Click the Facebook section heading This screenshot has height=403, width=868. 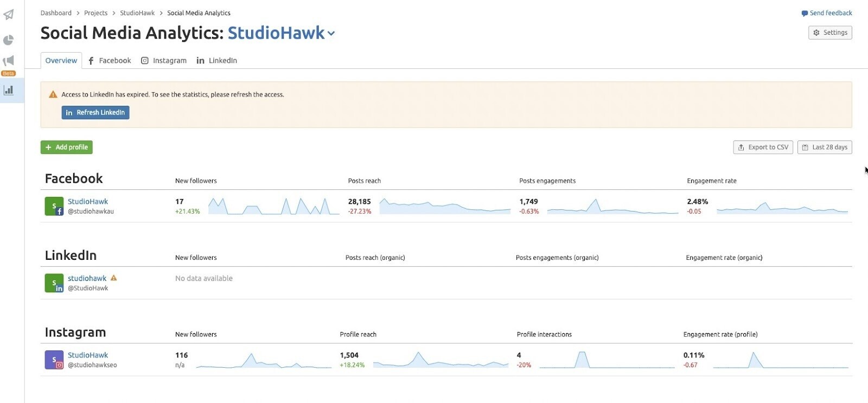tap(74, 178)
